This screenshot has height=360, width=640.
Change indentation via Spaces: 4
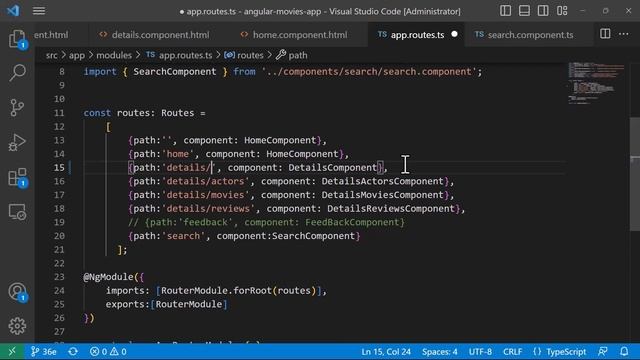pos(440,351)
